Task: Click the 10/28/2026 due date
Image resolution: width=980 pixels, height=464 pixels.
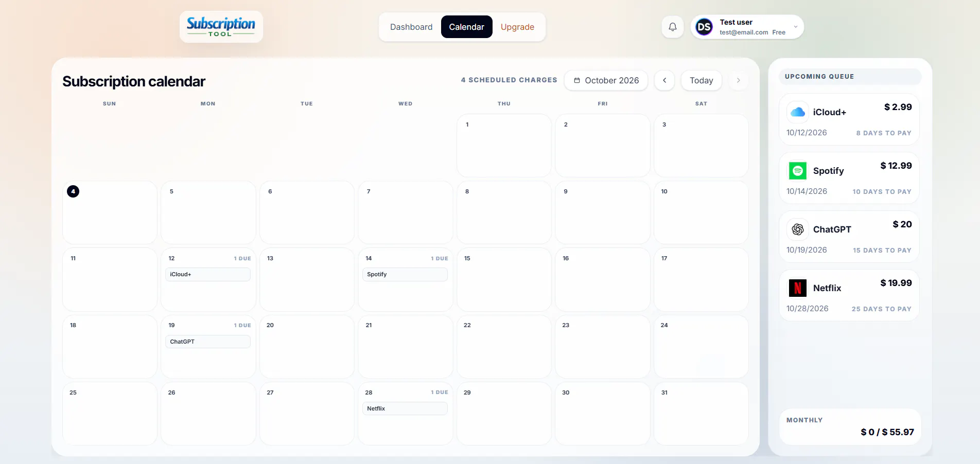Action: (x=807, y=309)
